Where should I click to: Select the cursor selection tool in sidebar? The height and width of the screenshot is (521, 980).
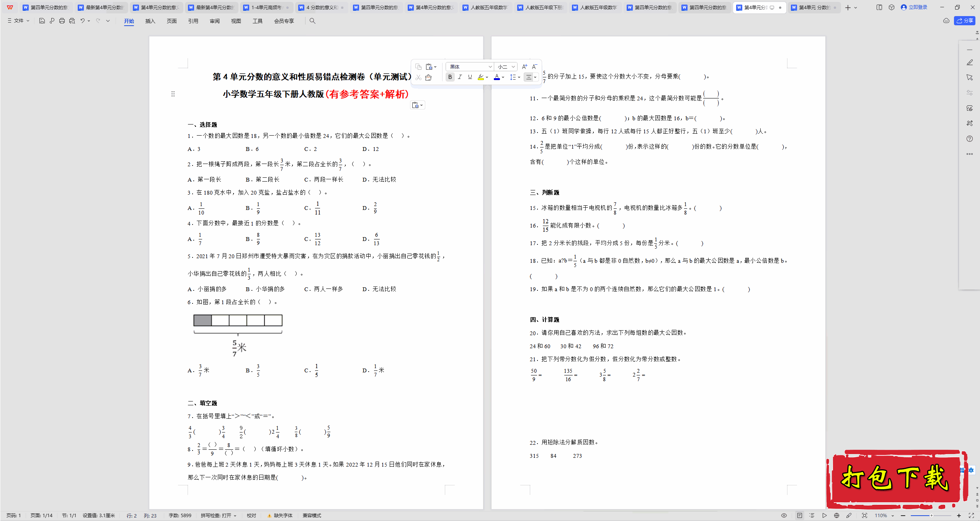click(x=970, y=77)
